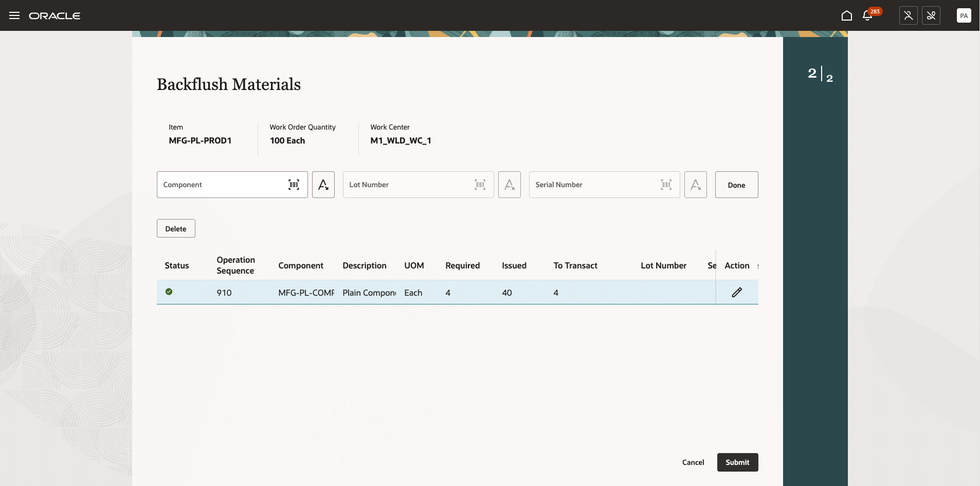Scan barcode for Lot Number field

[480, 185]
